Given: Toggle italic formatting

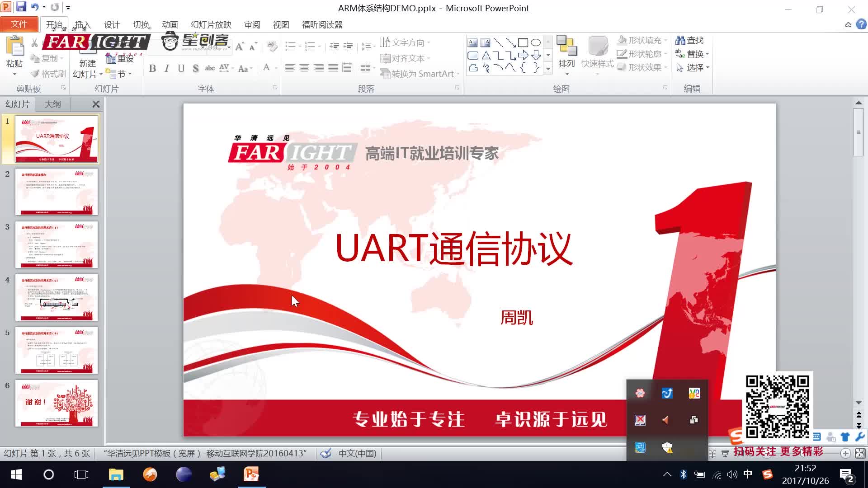Looking at the screenshot, I should tap(166, 69).
